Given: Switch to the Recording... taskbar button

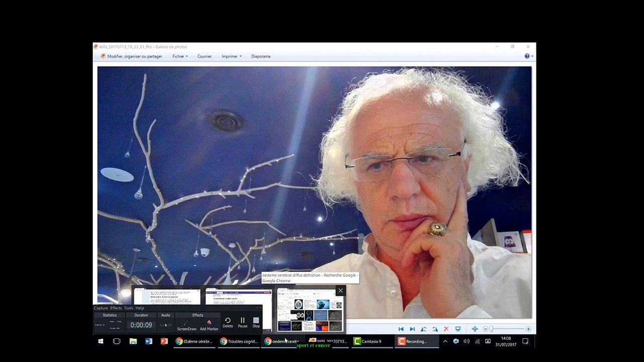Looking at the screenshot, I should coord(416,341).
